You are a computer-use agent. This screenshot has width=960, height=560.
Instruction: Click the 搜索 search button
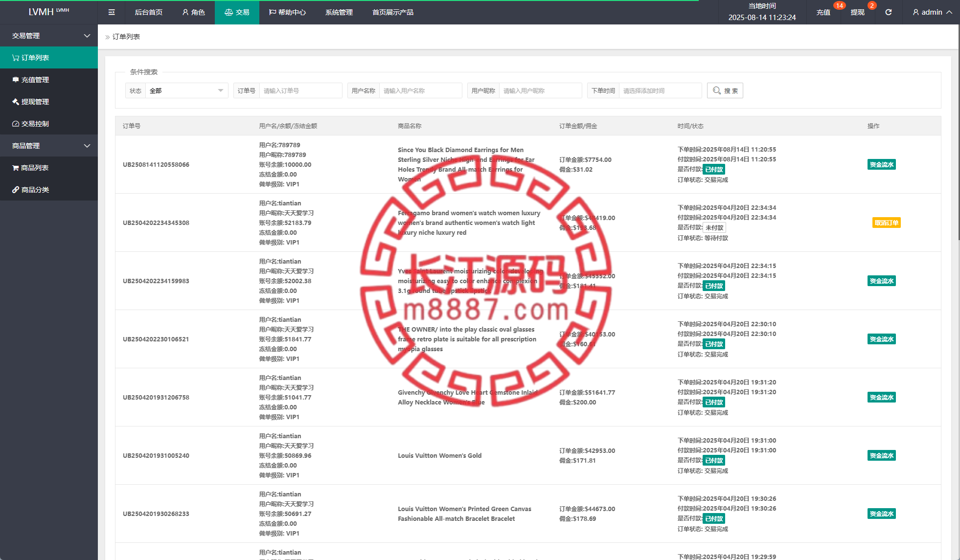[725, 90]
